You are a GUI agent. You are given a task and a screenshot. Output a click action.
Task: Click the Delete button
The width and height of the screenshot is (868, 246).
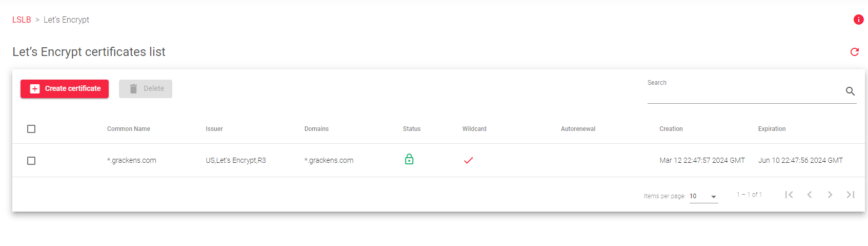click(146, 89)
